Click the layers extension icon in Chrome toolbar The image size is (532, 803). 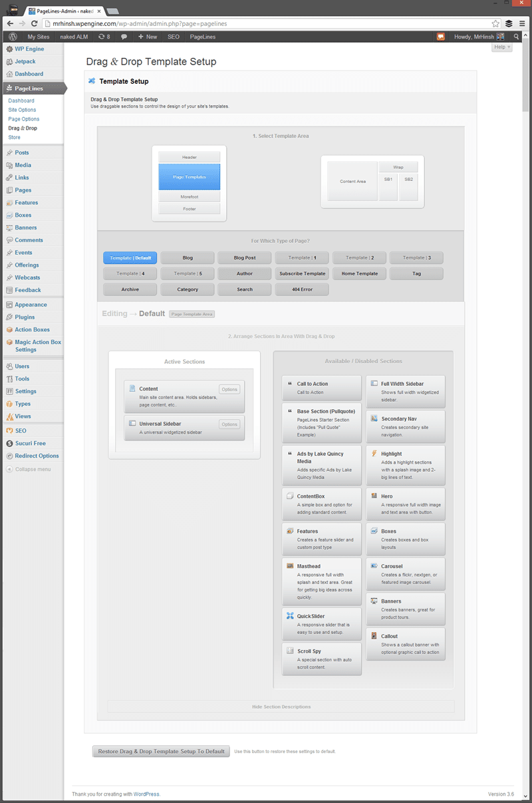coord(509,23)
